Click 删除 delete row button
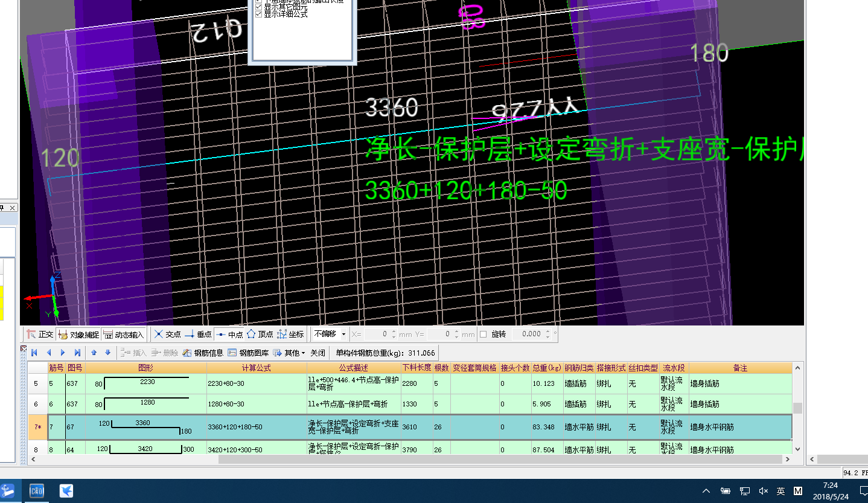Viewport: 868px width, 503px height. [165, 353]
